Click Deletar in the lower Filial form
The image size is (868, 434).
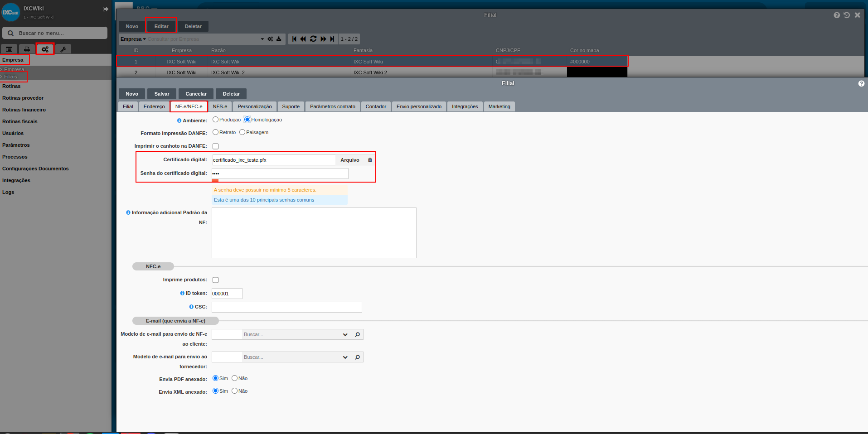231,94
